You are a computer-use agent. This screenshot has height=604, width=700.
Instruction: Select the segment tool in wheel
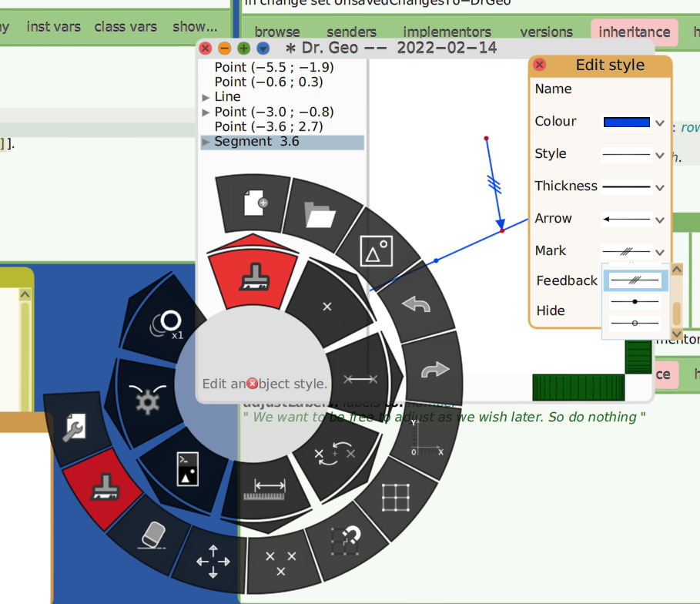coord(360,379)
